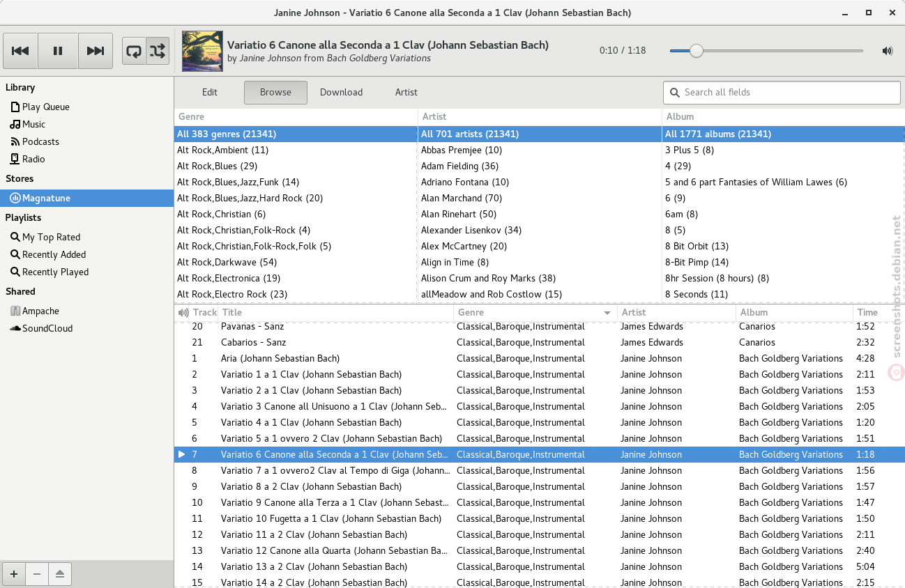Sort tracks by Time column
Image resolution: width=905 pixels, height=588 pixels.
[879, 313]
